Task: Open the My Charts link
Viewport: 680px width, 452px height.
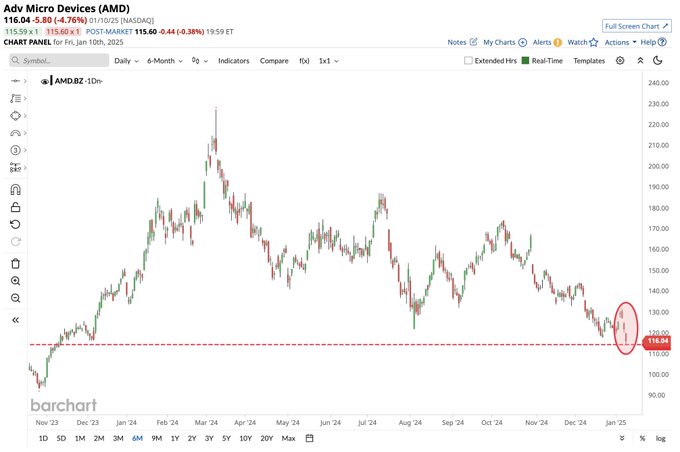Action: [505, 42]
